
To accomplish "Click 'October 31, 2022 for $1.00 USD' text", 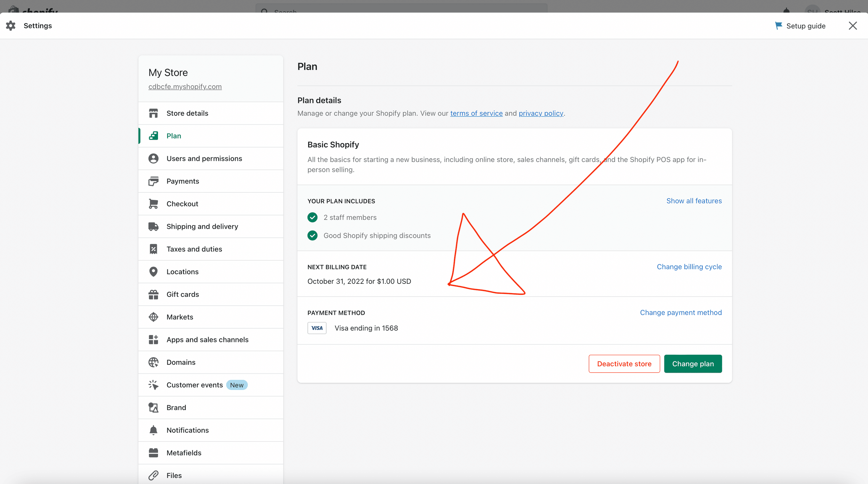I will pyautogui.click(x=359, y=281).
